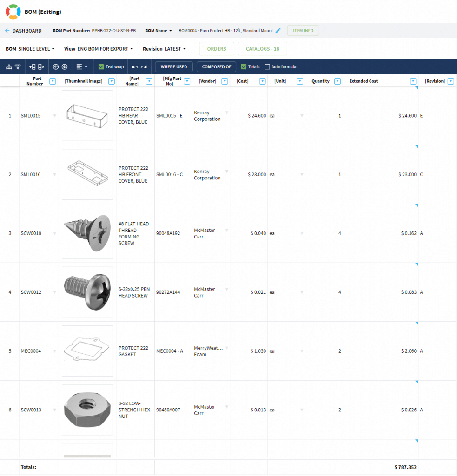Move the selected row down
Screen dimensions: 457x476
click(x=64, y=67)
